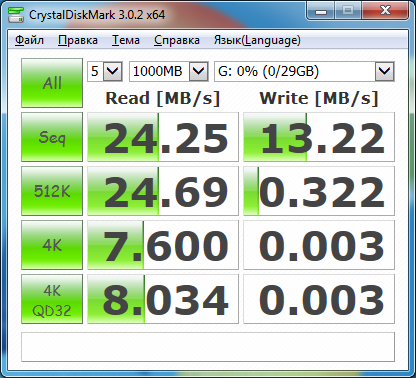The width and height of the screenshot is (416, 378).
Task: Click the 4K write value 0.003
Action: pyautogui.click(x=319, y=245)
